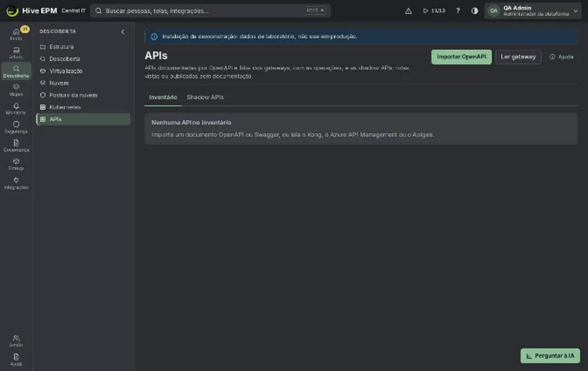Open the 11/13 play progress indicator
Viewport: 588px width, 371px height.
click(434, 11)
